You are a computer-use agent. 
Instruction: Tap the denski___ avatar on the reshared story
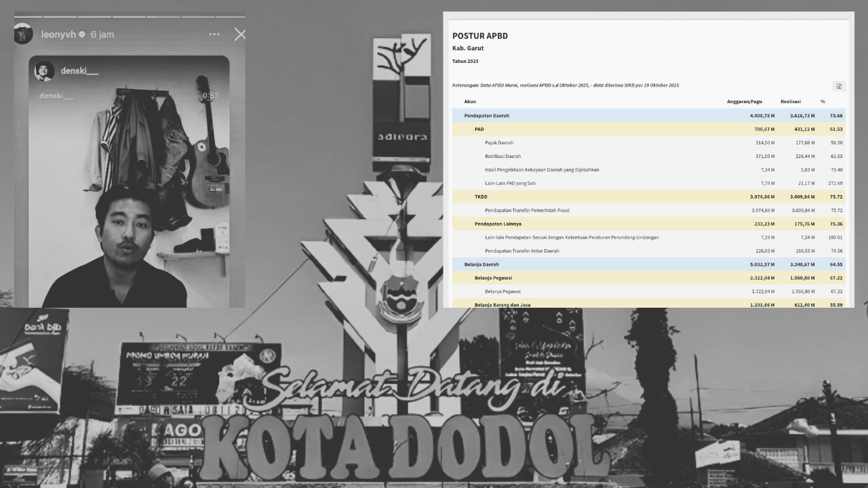point(44,71)
